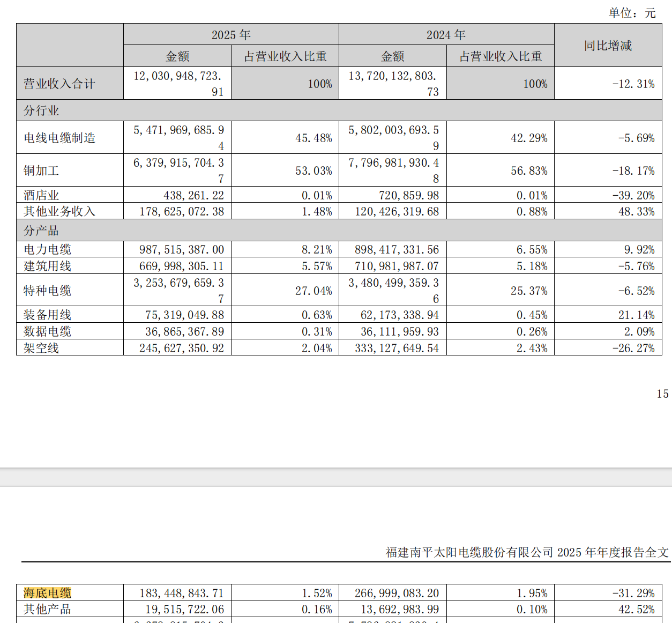Click the 单位：元 unit label

coord(632,13)
